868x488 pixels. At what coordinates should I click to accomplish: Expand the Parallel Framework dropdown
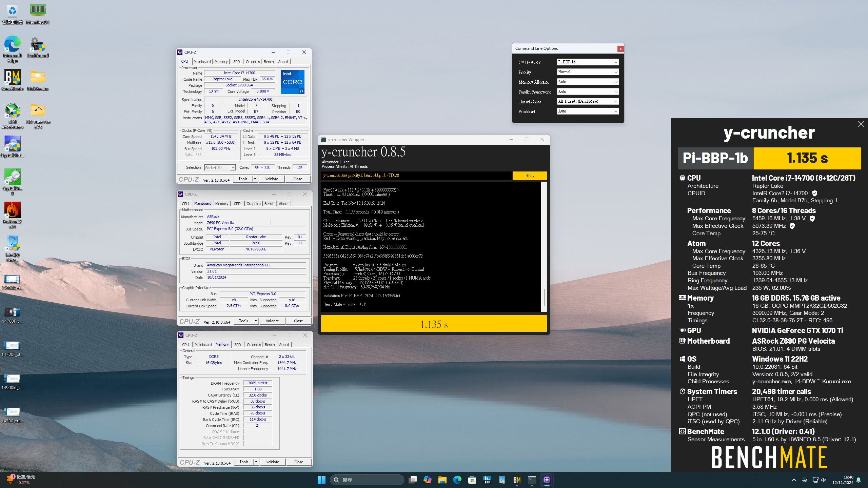tap(588, 91)
